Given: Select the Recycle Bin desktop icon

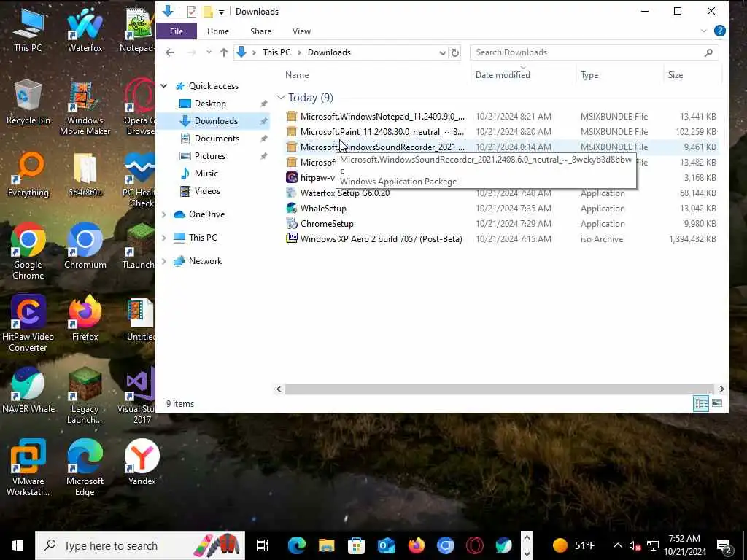Looking at the screenshot, I should pyautogui.click(x=28, y=102).
